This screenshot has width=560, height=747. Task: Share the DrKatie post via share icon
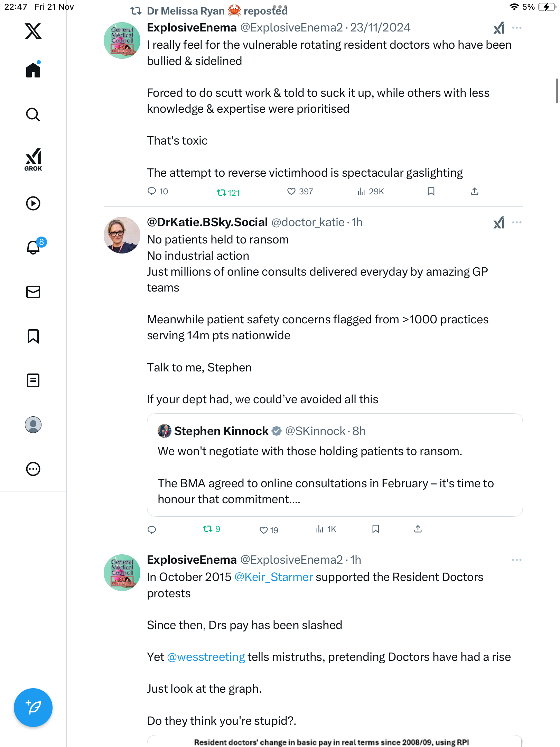tap(418, 529)
